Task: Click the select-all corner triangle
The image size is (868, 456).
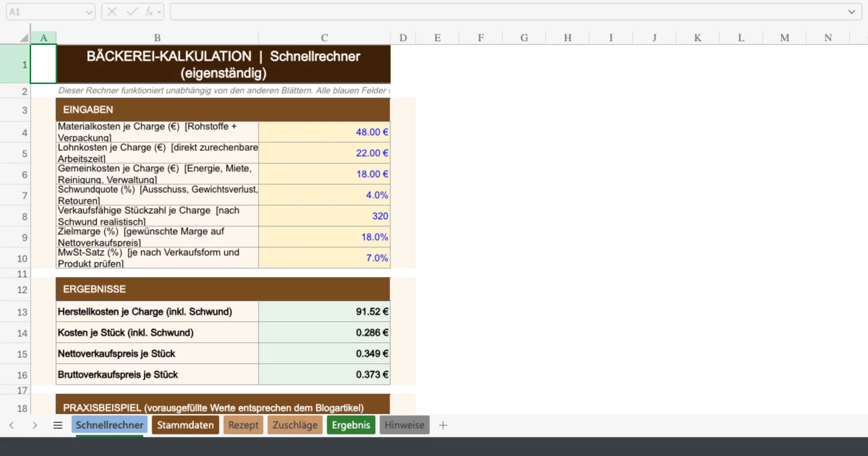Action: click(x=23, y=37)
